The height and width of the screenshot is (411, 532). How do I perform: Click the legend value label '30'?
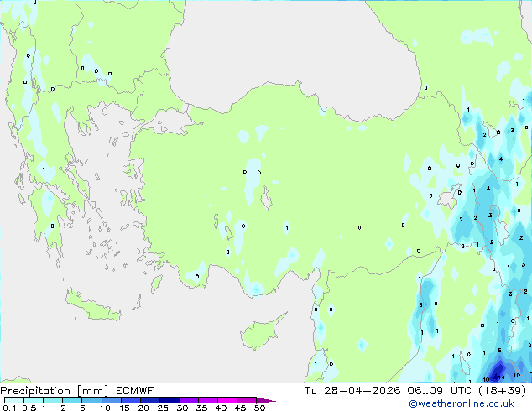point(182,408)
